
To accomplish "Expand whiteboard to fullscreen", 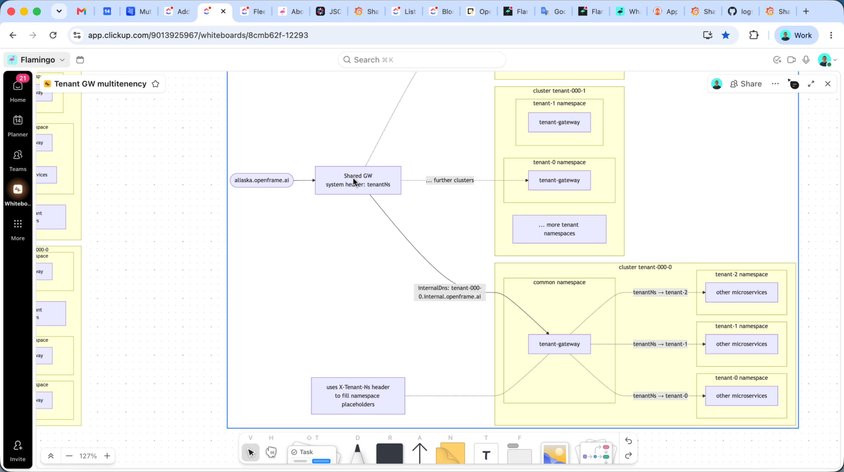I will [811, 84].
